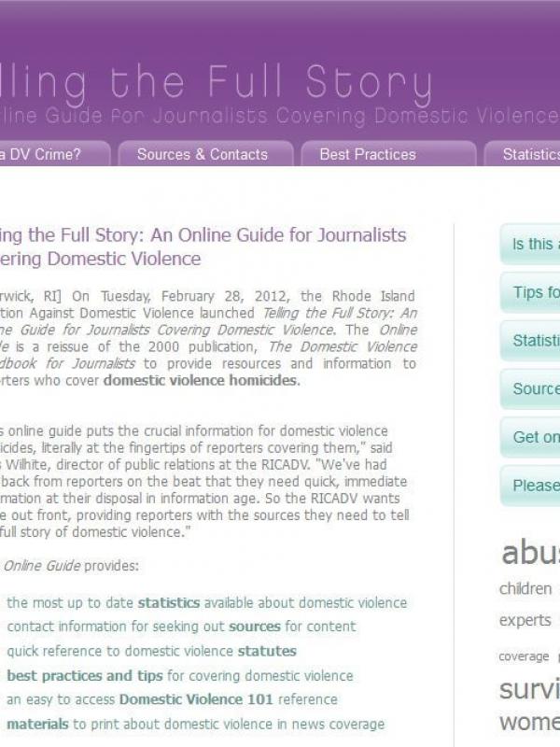Switch to the Best Practices tab

tap(388, 154)
